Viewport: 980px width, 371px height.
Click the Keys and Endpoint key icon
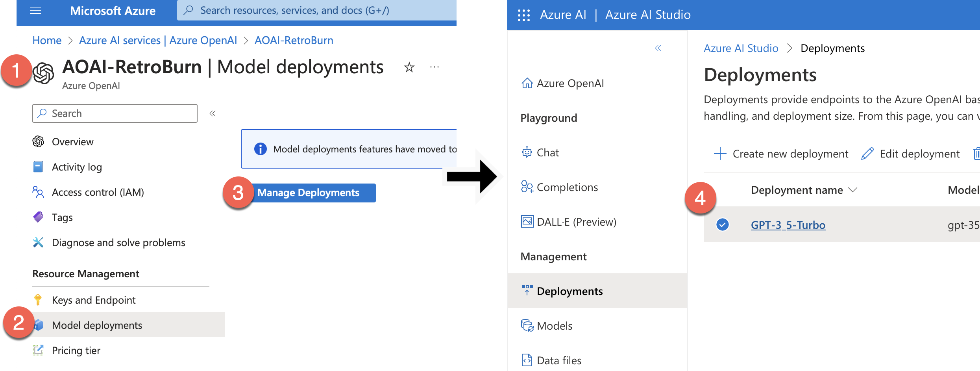click(x=38, y=300)
